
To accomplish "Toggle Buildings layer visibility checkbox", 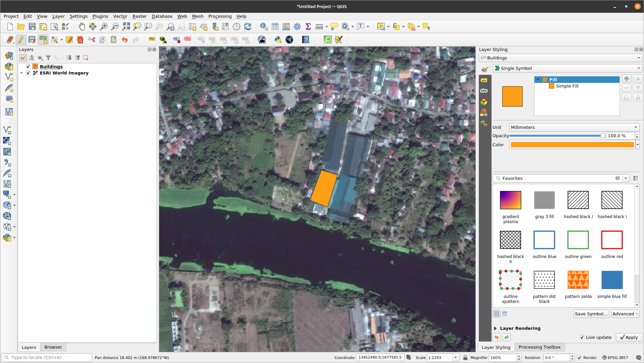I will (x=28, y=66).
